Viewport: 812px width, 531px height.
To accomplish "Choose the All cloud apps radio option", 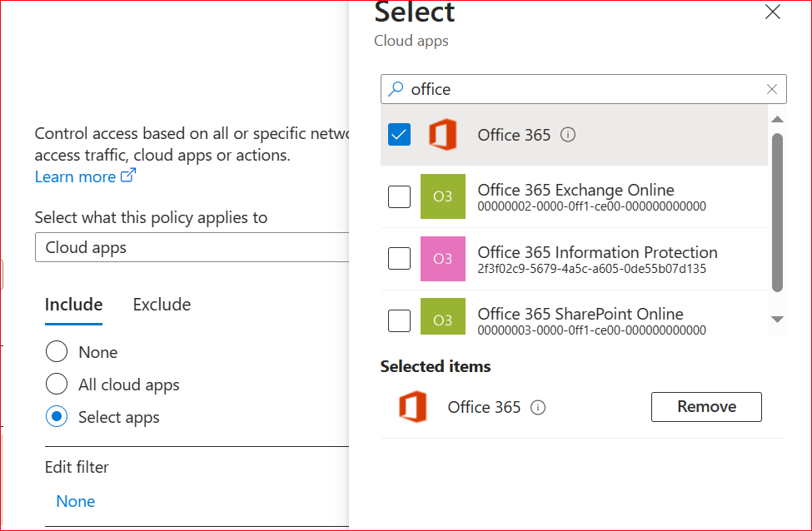I will coord(57,385).
